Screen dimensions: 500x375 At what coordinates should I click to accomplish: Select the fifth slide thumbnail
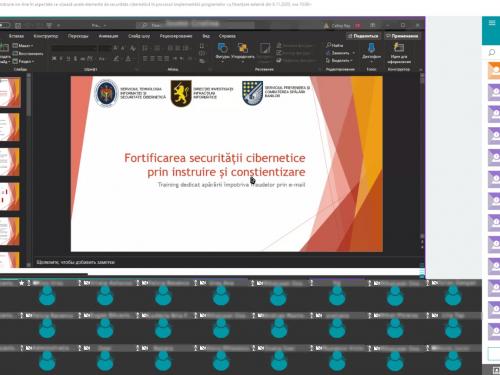coord(10,231)
